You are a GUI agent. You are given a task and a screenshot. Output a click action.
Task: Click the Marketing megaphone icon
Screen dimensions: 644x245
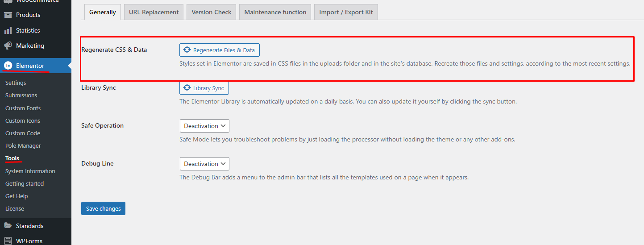pyautogui.click(x=8, y=46)
